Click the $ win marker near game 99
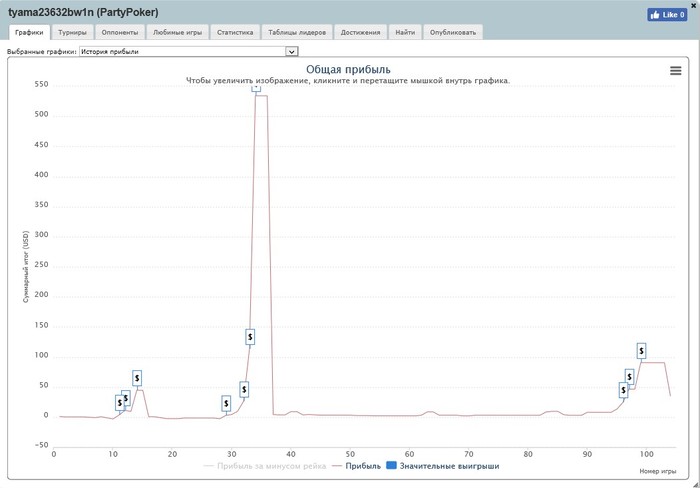The image size is (700, 488). point(642,351)
